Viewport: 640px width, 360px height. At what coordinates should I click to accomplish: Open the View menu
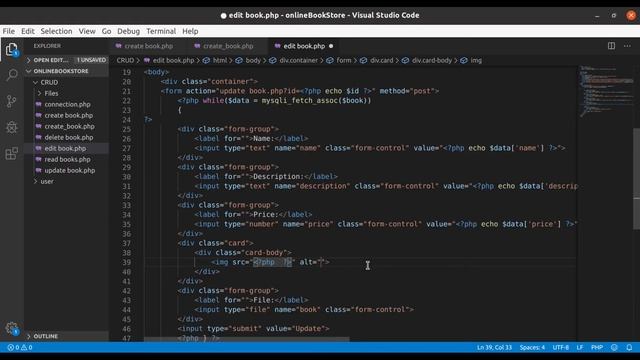pos(87,31)
